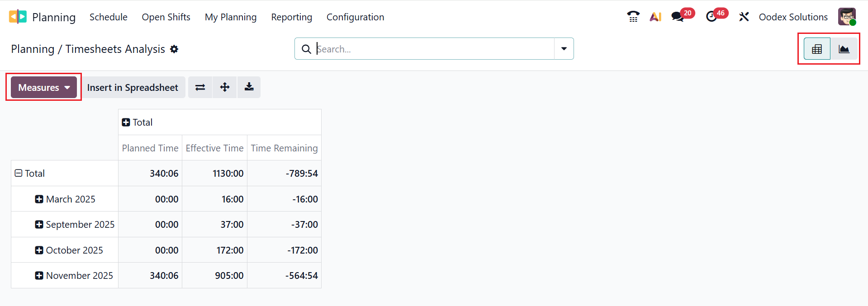The image size is (868, 306).
Task: Toggle the search options dropdown arrow
Action: pyautogui.click(x=564, y=49)
